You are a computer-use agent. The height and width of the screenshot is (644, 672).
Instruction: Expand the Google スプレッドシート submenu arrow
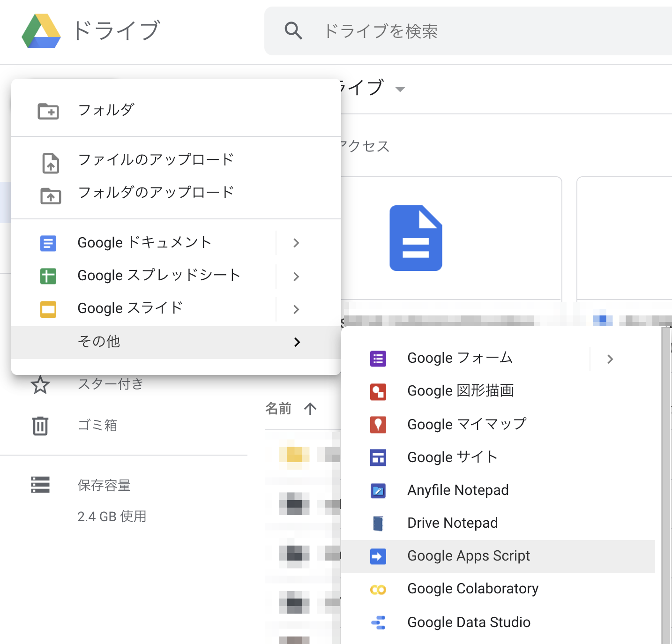(x=296, y=276)
